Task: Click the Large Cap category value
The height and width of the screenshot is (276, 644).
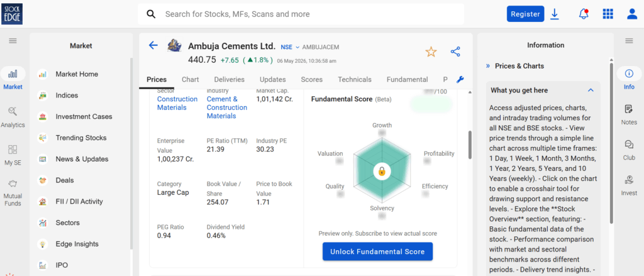Action: (173, 192)
